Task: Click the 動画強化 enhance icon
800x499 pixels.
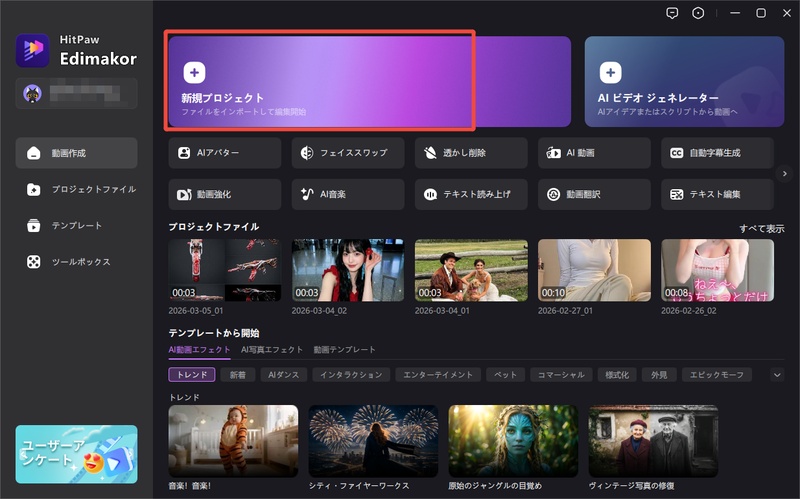Action: [x=184, y=194]
